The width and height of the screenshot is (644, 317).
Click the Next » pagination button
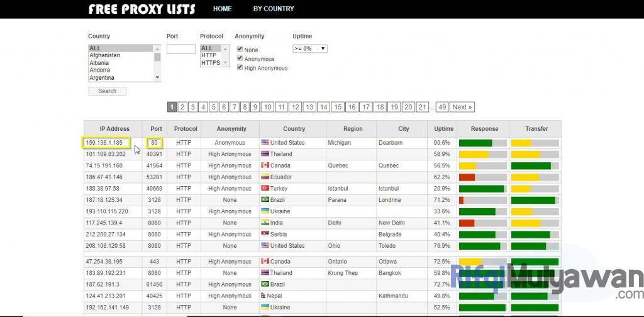click(x=462, y=107)
